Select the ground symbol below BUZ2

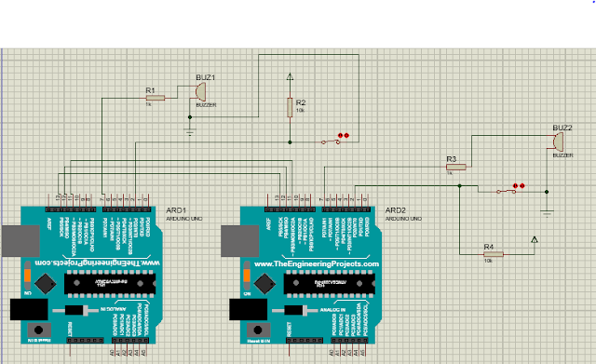point(547,213)
